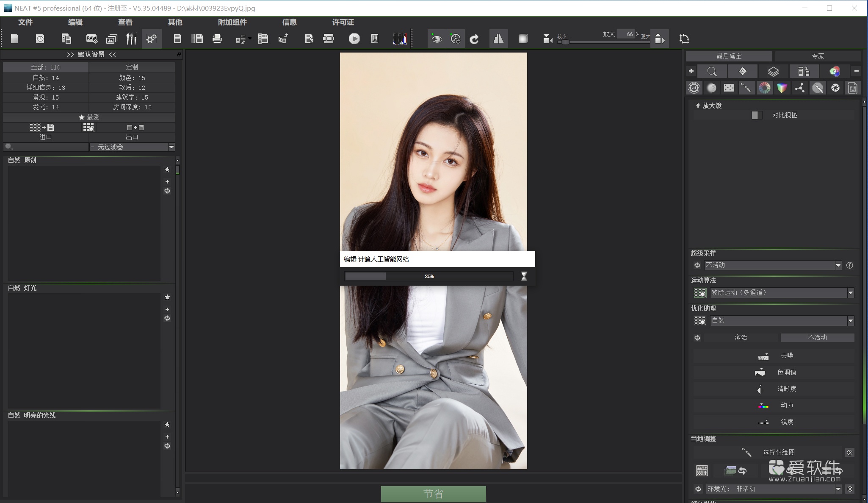
Task: Click the play button icon in toolbar
Action: pyautogui.click(x=354, y=39)
